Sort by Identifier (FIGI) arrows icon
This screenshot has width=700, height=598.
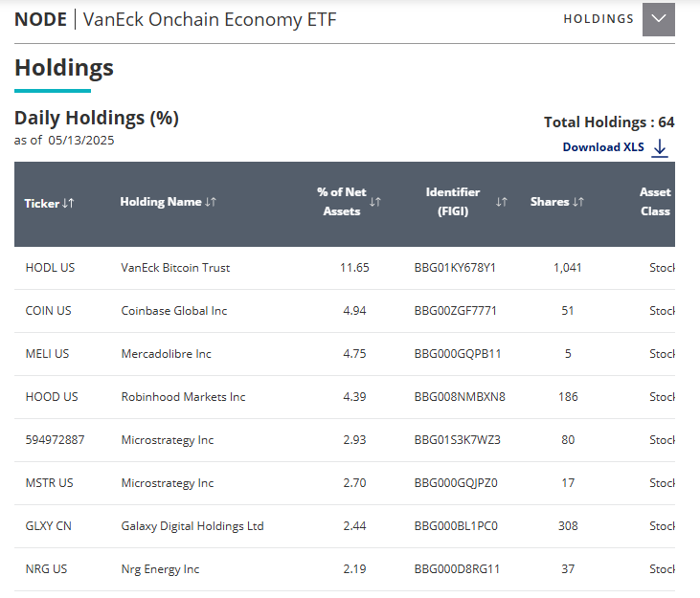(502, 202)
